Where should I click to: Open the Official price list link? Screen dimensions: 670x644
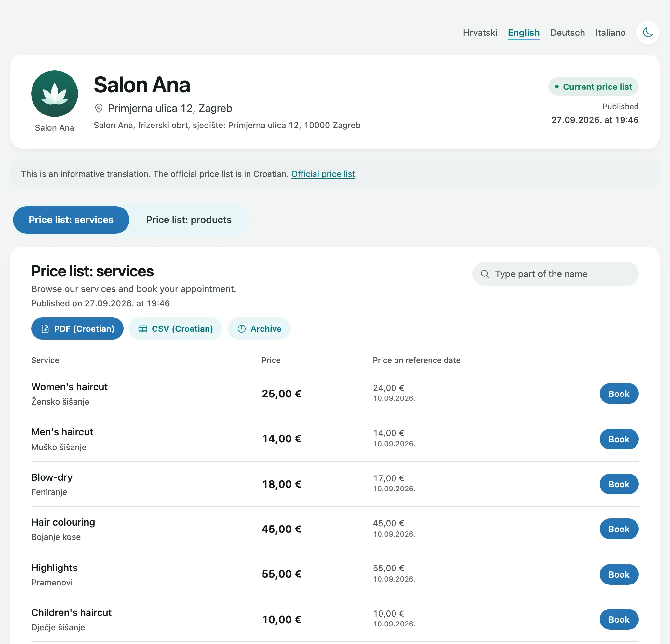[323, 174]
